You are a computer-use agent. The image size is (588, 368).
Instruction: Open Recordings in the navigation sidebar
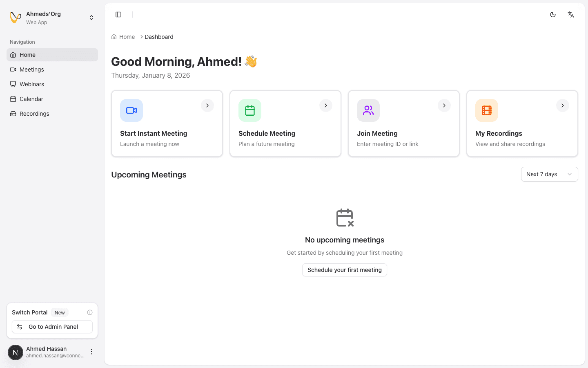click(52, 114)
